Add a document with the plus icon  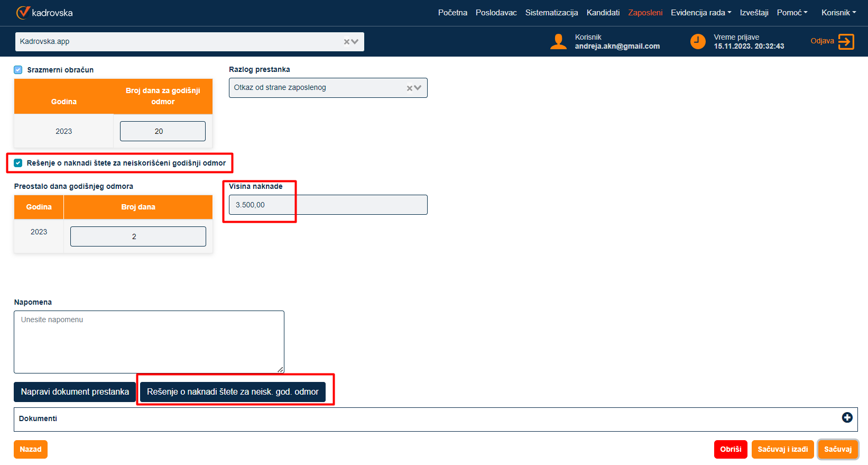pos(847,417)
